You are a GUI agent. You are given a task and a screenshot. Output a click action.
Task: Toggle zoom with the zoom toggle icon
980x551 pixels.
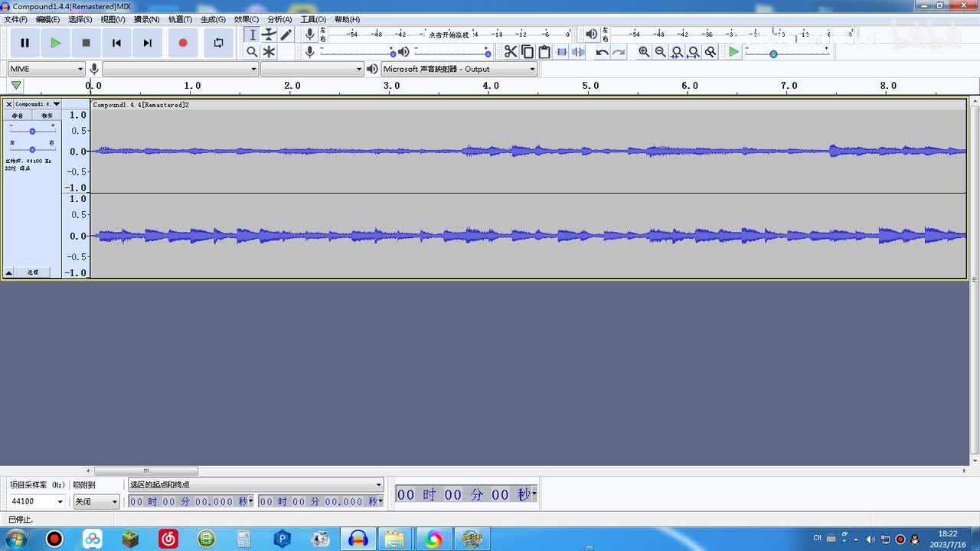pyautogui.click(x=710, y=51)
